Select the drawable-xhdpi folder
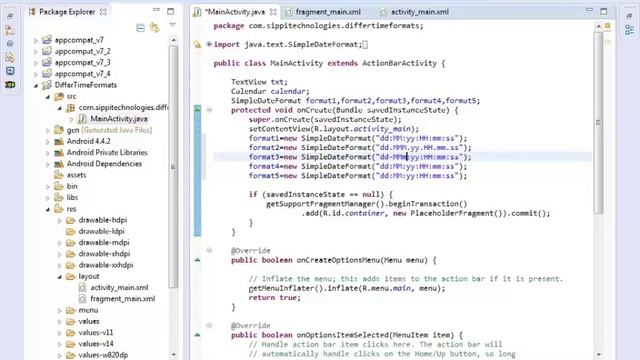This screenshot has width=640, height=360. coord(104,253)
